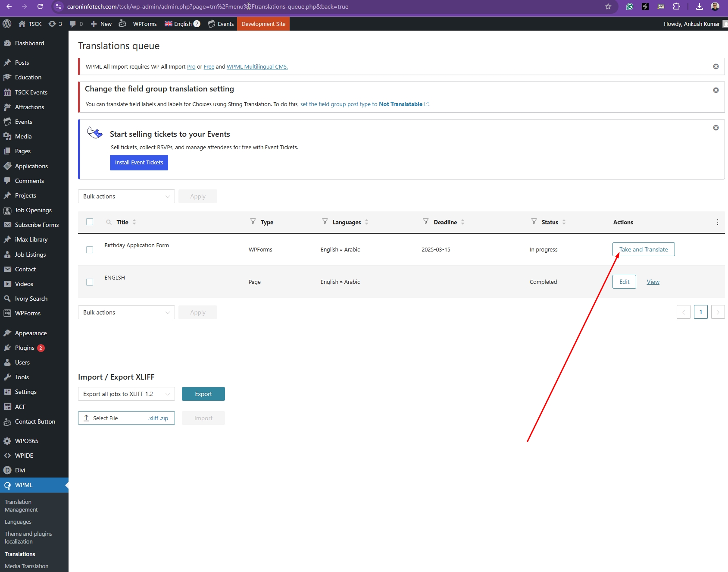Screen dimensions: 728x572
Task: Open the table options three-dot menu
Action: [x=717, y=222]
